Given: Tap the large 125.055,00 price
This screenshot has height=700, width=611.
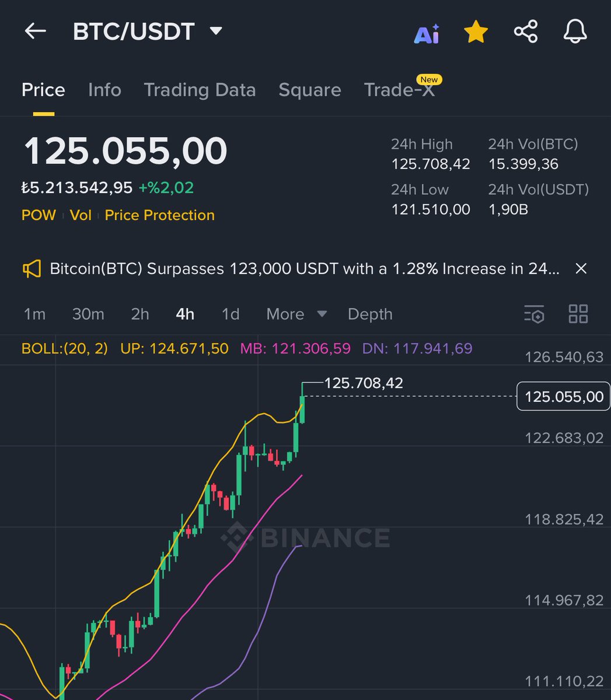Looking at the screenshot, I should [125, 152].
